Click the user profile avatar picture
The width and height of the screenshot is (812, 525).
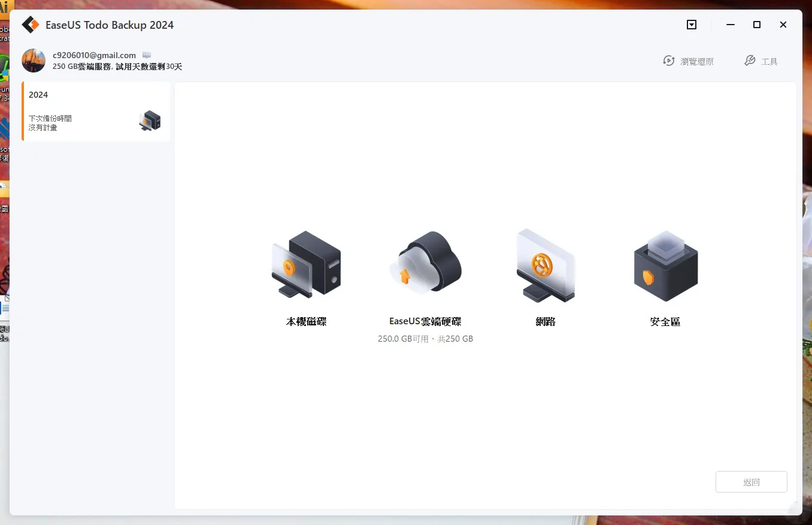tap(34, 61)
